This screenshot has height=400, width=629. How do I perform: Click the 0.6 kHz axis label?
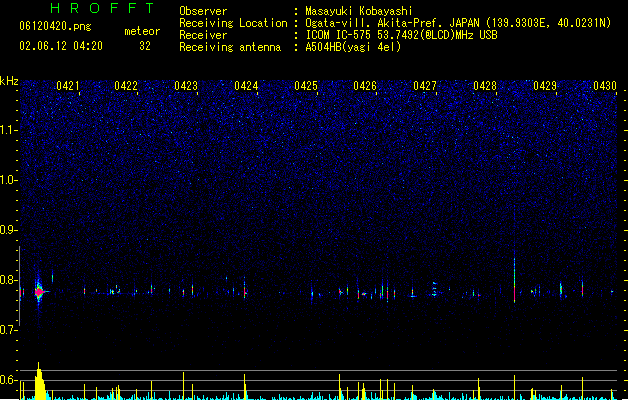[x=8, y=380]
